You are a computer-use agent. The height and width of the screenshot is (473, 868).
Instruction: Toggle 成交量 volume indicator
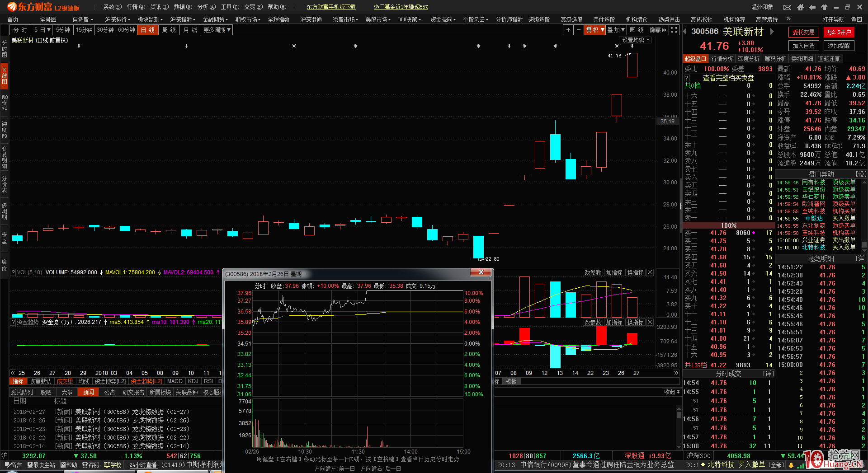[65, 381]
